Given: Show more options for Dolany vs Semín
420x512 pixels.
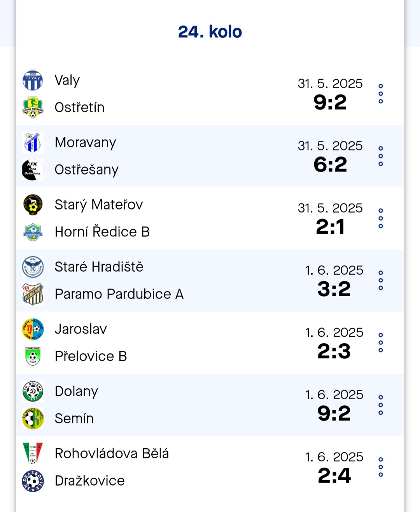Looking at the screenshot, I should (381, 405).
